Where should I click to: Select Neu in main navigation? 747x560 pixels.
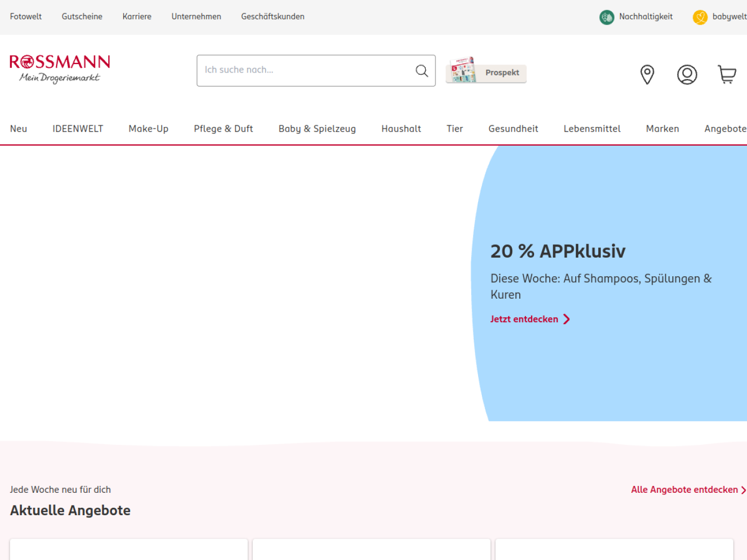[19, 129]
